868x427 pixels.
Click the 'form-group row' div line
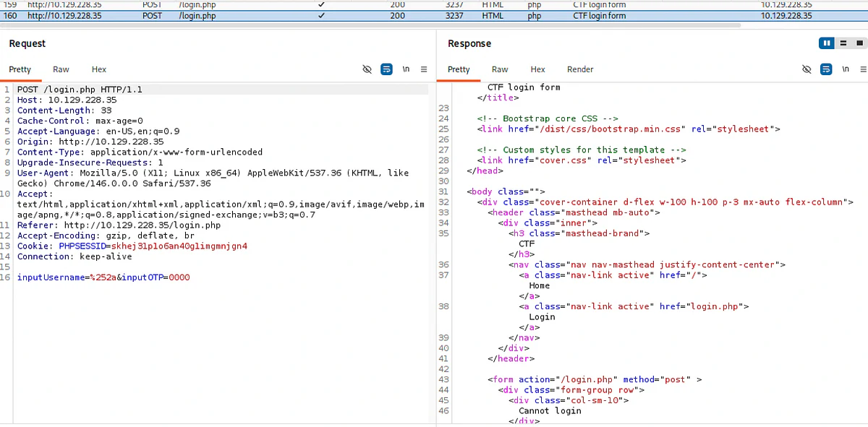click(x=571, y=390)
